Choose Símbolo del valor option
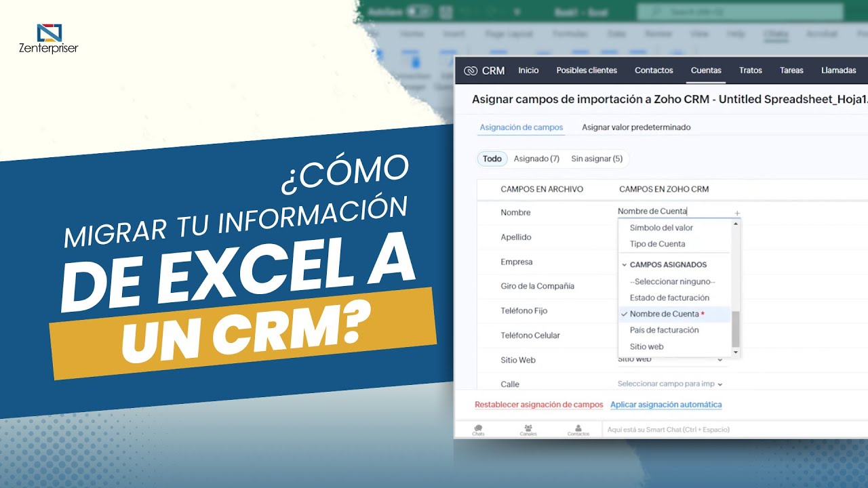 coord(661,228)
